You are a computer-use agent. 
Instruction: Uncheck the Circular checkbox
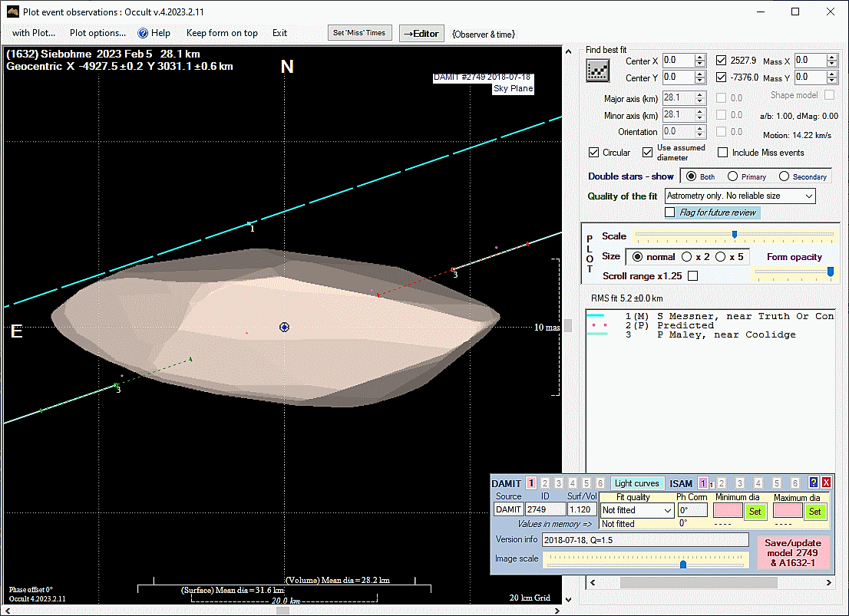[x=593, y=153]
